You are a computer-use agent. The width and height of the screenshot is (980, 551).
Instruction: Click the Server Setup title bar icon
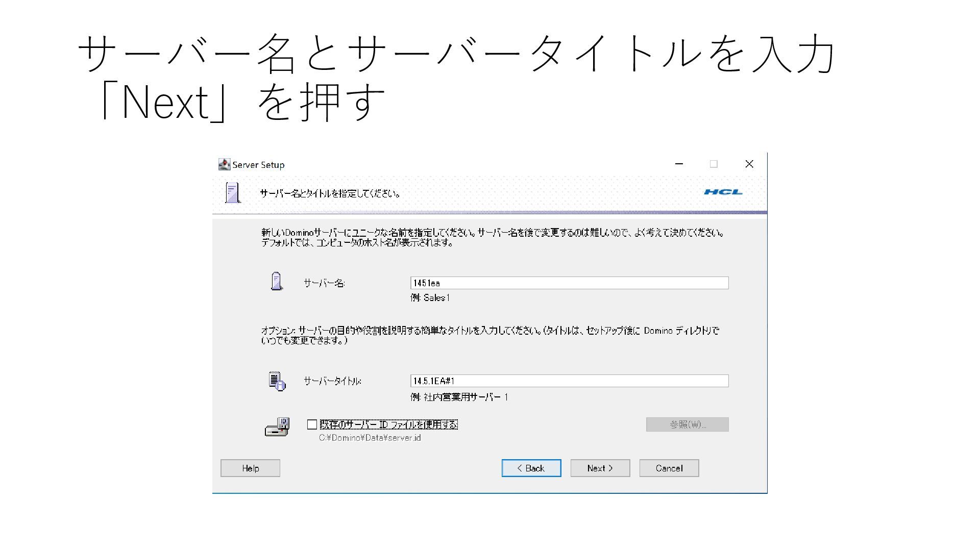[x=224, y=164]
